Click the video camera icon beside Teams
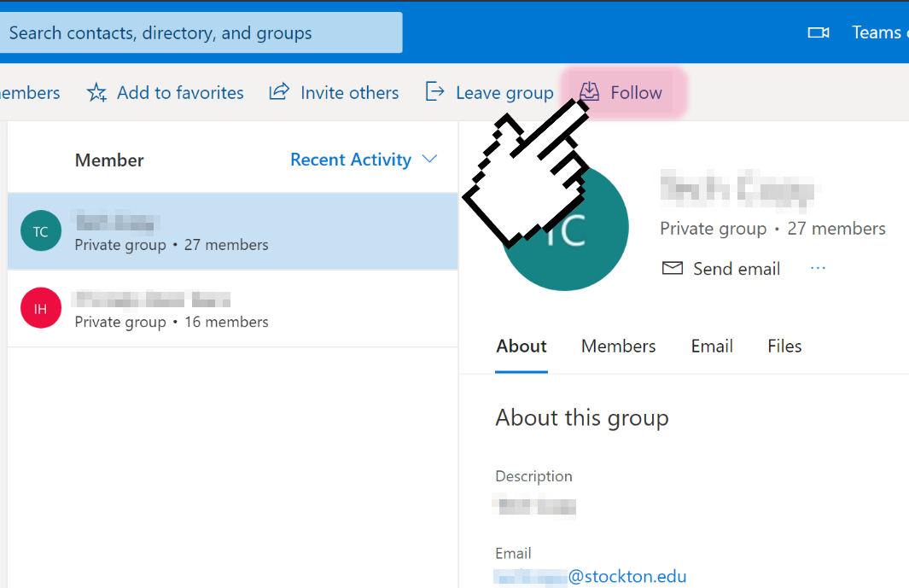Viewport: 909px width, 588px height. coord(818,32)
